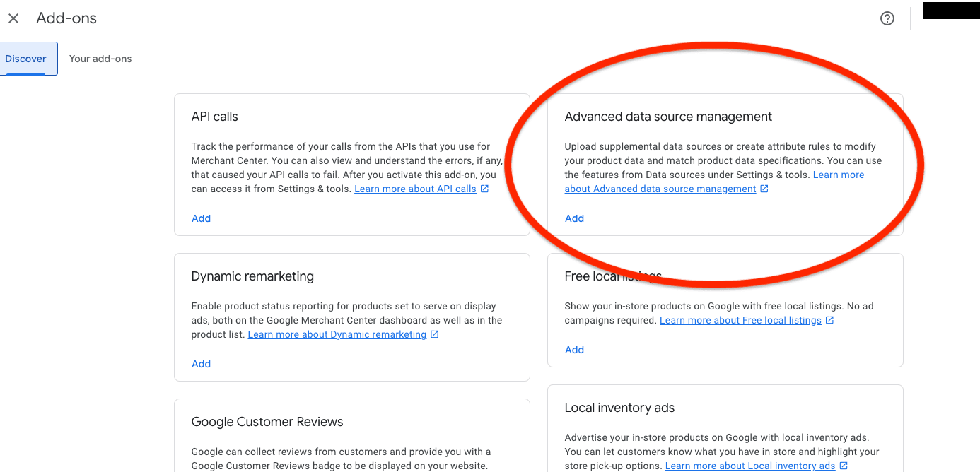The height and width of the screenshot is (472, 980).
Task: Open Learn more about Local inventory ads
Action: (749, 465)
